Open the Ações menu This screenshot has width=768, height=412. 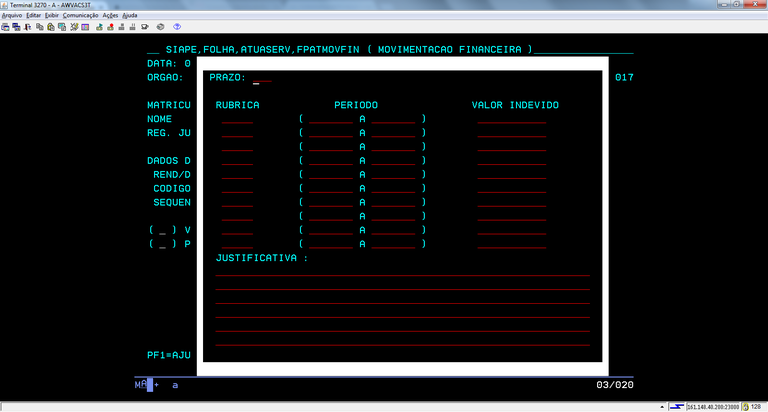click(110, 15)
